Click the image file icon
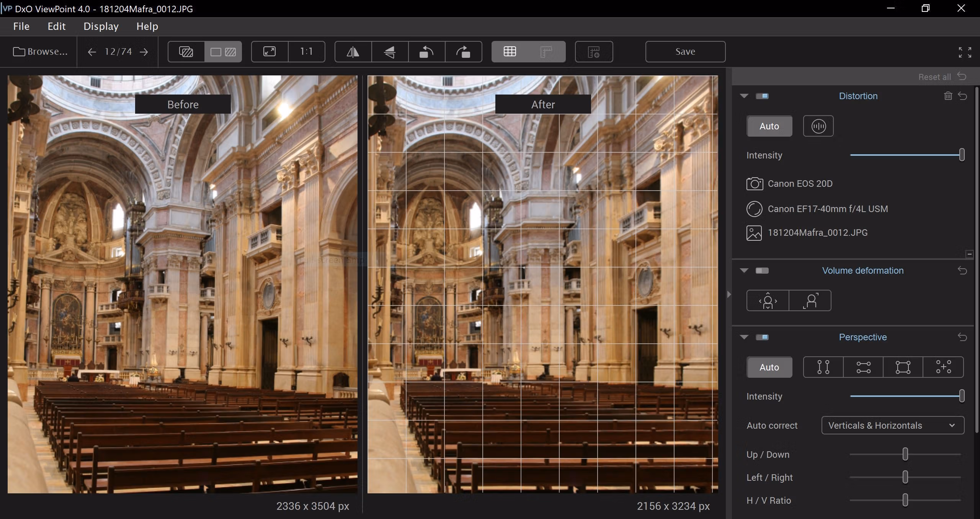This screenshot has height=519, width=980. click(754, 233)
